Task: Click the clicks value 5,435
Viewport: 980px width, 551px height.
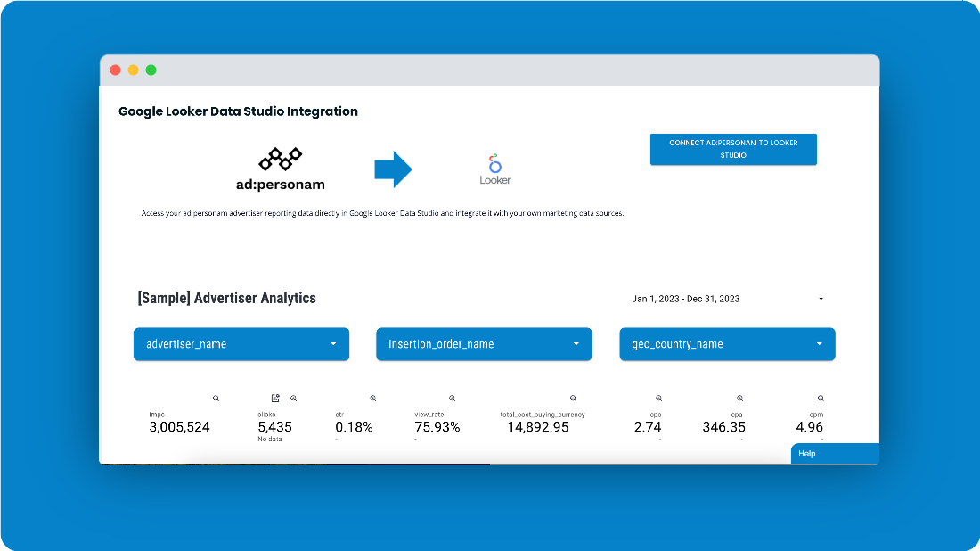Action: pyautogui.click(x=275, y=427)
